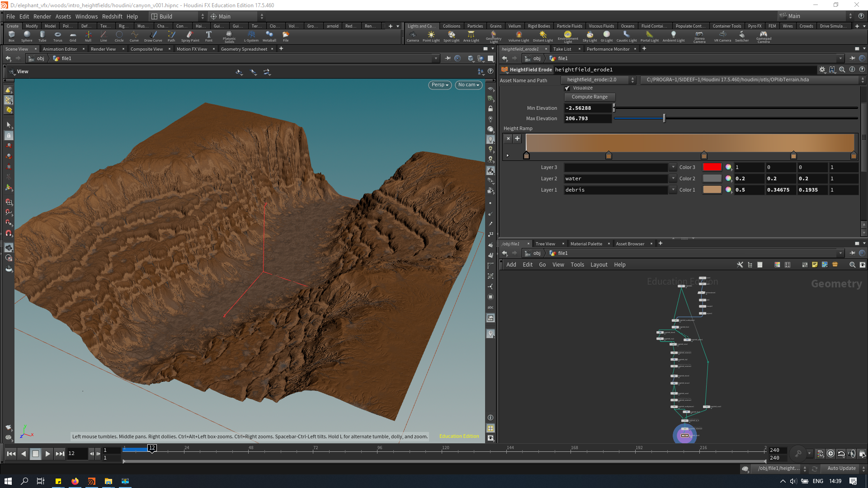This screenshot has width=868, height=488.
Task: Open the network editor Layout menu
Action: pyautogui.click(x=599, y=265)
